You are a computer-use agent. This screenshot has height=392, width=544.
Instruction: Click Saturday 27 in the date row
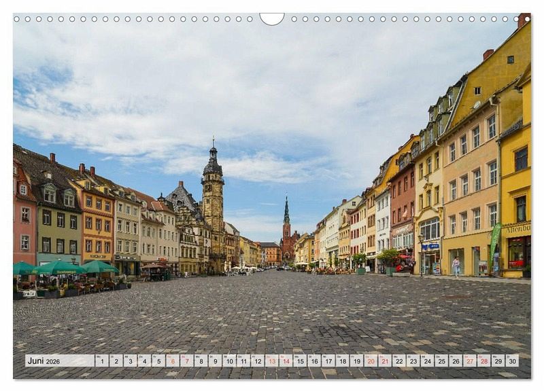pyautogui.click(x=469, y=361)
